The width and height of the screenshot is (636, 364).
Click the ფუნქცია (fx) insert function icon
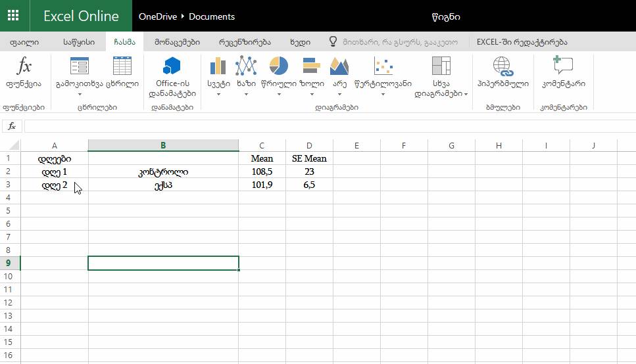click(24, 66)
